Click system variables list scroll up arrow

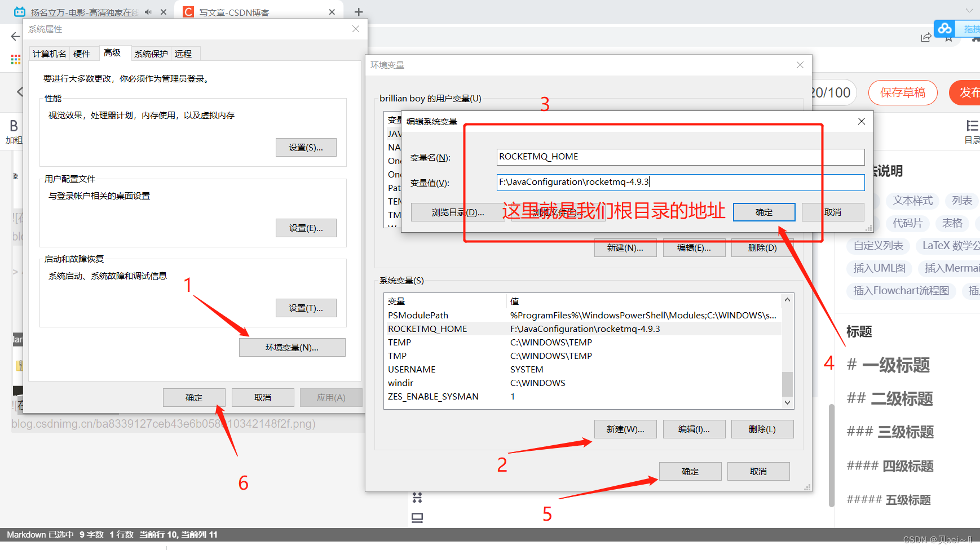[788, 300]
